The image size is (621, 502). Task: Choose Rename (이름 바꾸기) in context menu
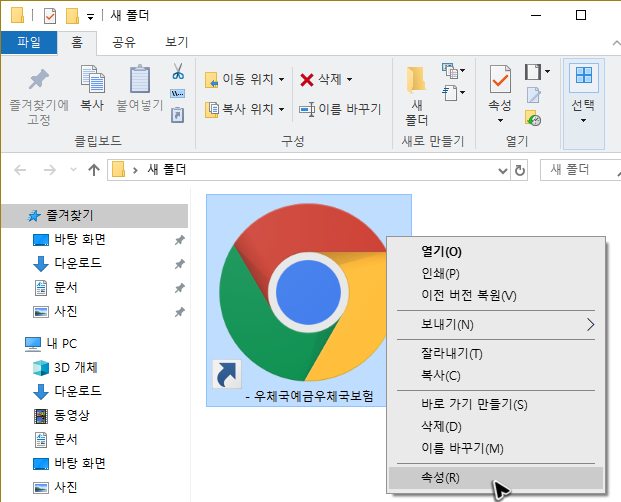(496, 449)
